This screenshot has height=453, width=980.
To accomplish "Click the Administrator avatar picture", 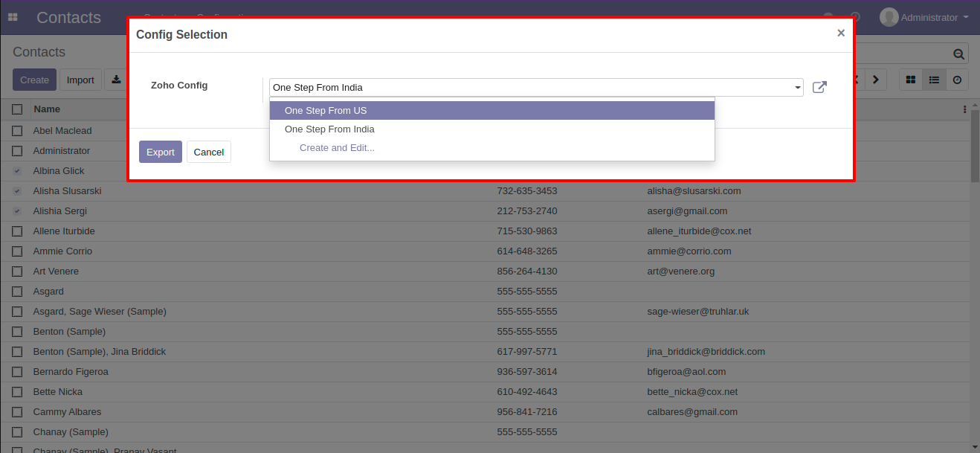I will 889,17.
